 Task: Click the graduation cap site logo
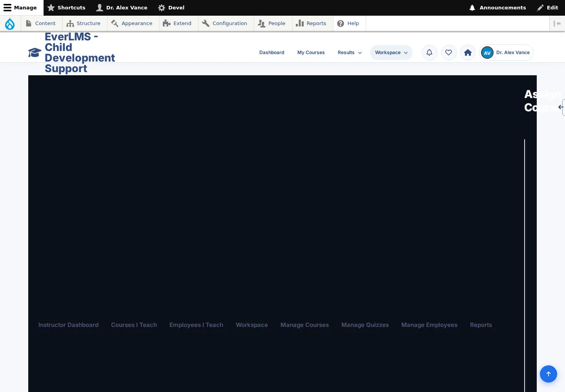coord(35,53)
